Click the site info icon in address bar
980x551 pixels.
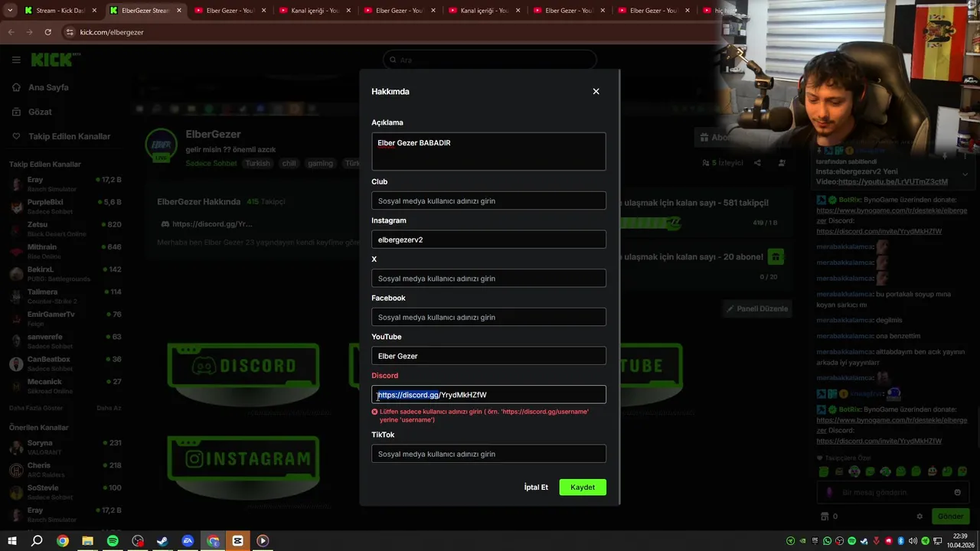(x=70, y=32)
